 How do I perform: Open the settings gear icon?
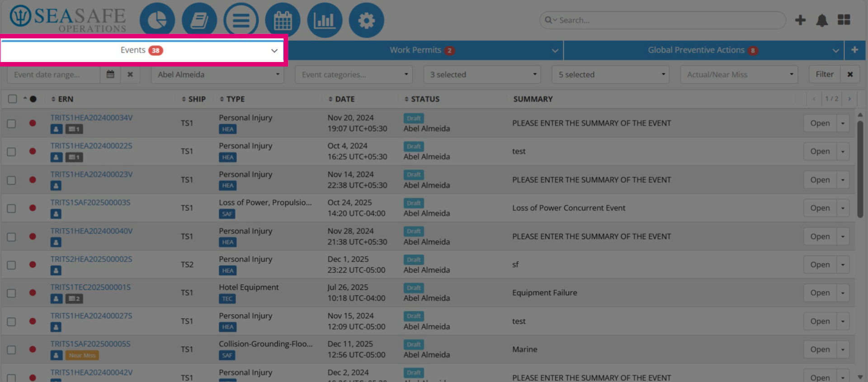coord(367,20)
